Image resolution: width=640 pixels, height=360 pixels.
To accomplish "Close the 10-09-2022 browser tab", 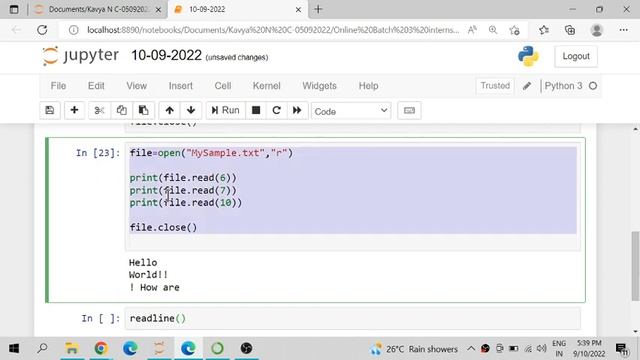I will [x=298, y=9].
